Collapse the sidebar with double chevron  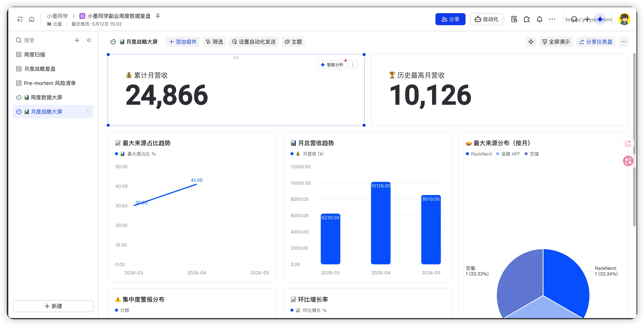pos(89,40)
